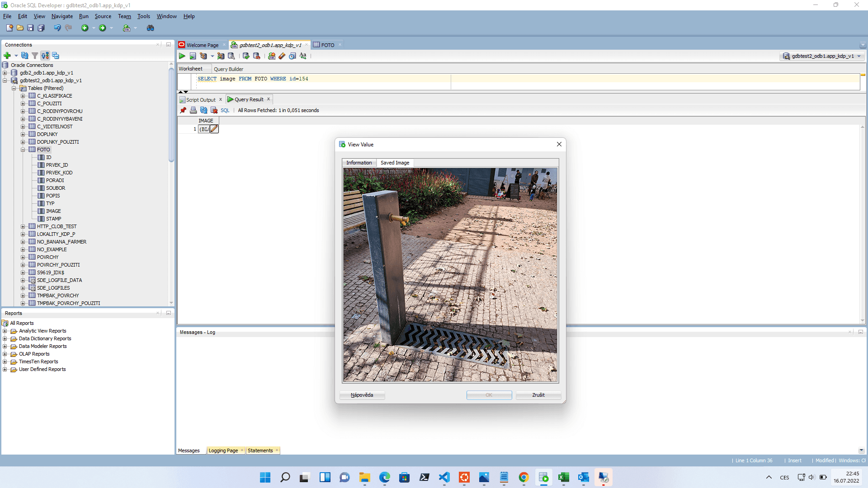
Task: Open the connection selector dropdown gdbtest2_odb1.app_kdp_v1
Action: (822, 56)
